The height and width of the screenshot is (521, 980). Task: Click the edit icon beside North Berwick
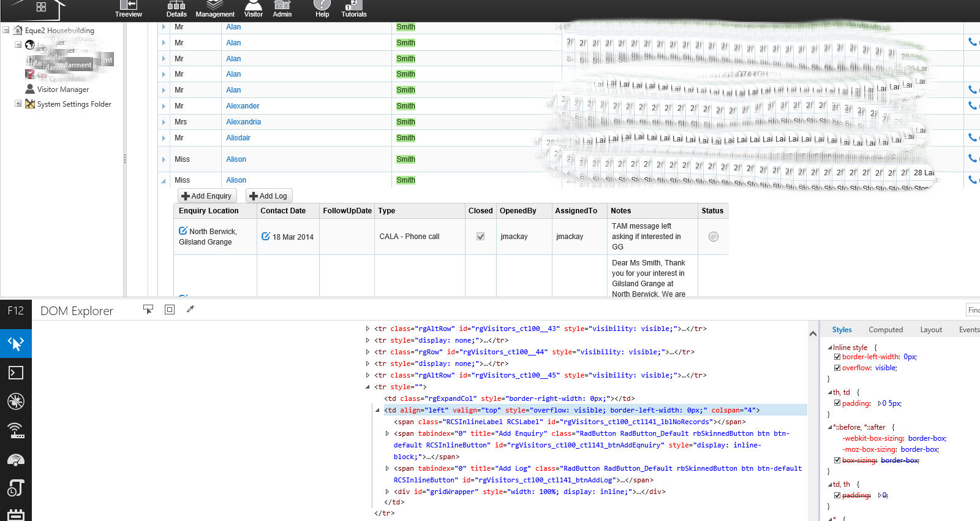183,231
